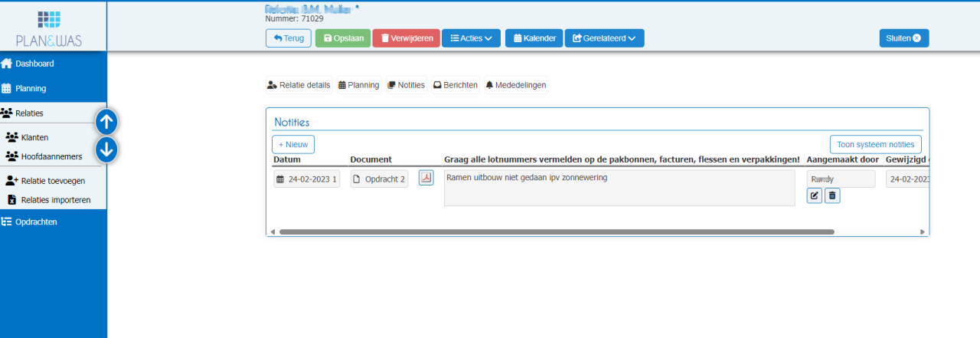Click Toon systeem notities

click(x=875, y=144)
